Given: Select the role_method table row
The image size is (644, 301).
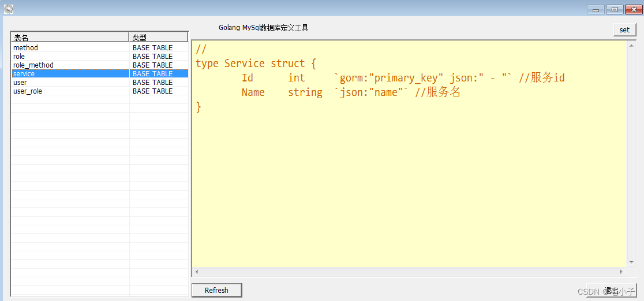Looking at the screenshot, I should pyautogui.click(x=99, y=65).
